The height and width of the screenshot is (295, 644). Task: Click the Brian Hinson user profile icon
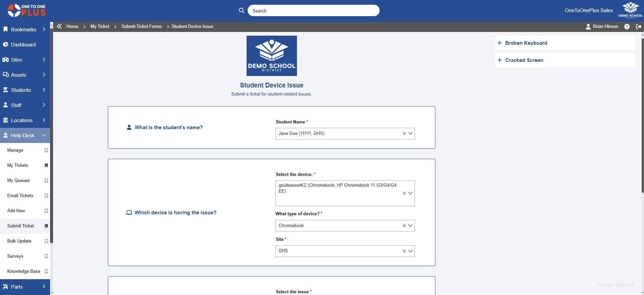click(588, 27)
